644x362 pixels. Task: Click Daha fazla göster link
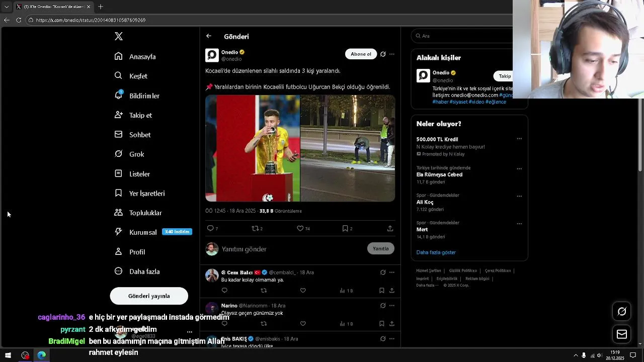pyautogui.click(x=436, y=252)
